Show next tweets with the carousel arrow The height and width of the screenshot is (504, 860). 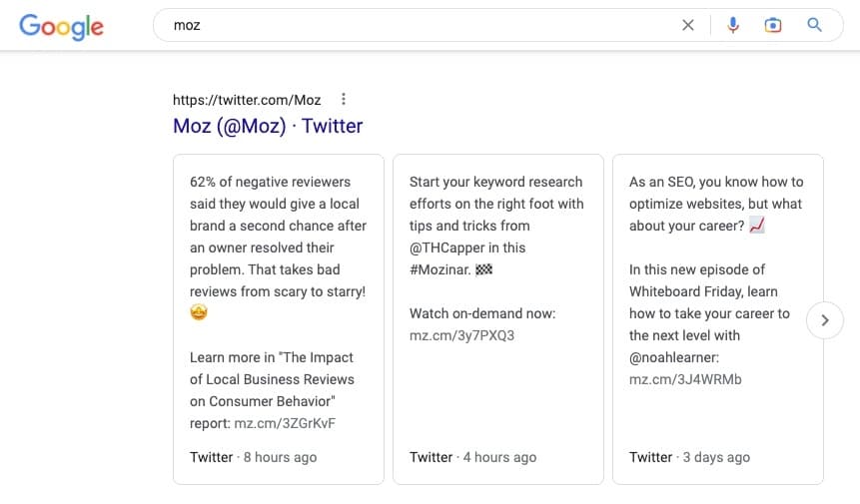pos(824,320)
